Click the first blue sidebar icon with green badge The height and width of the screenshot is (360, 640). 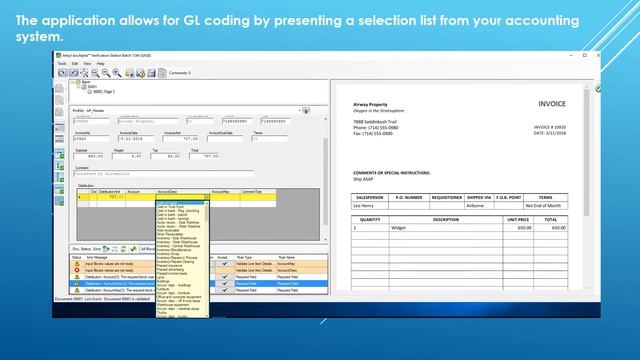(x=60, y=154)
